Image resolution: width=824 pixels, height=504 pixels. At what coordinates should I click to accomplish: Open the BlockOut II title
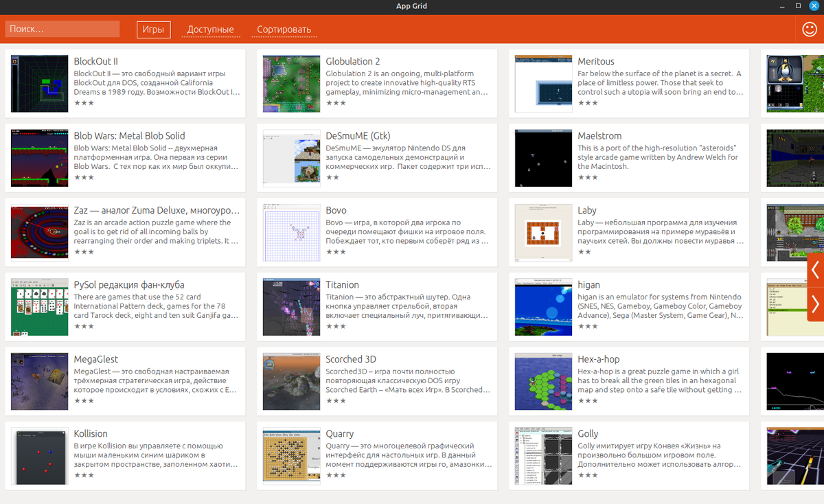[x=95, y=61]
